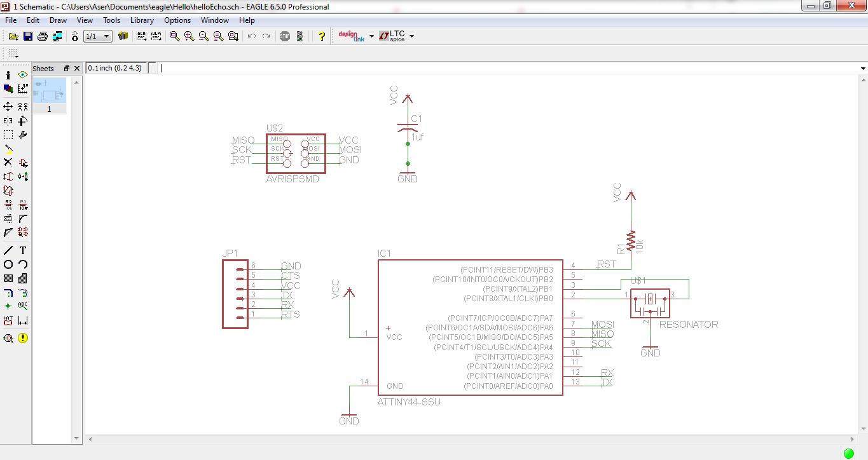
Task: Save the schematic with the floppy disk icon
Action: 28,36
